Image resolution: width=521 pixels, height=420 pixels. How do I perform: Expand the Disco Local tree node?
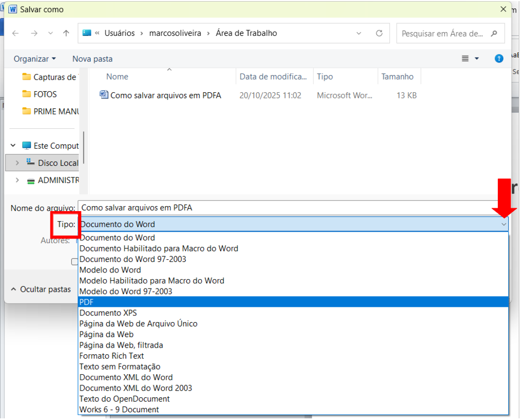(17, 163)
